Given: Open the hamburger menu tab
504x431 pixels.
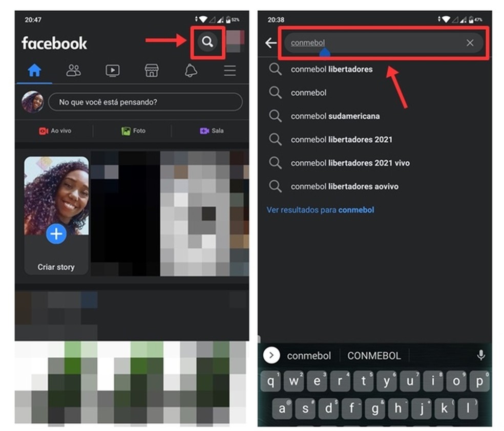Looking at the screenshot, I should 230,71.
